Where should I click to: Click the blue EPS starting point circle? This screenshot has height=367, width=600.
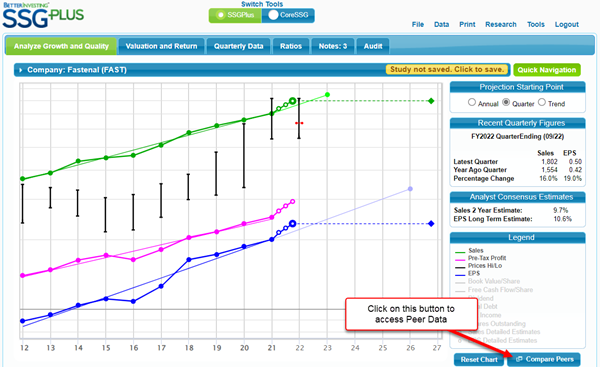point(292,223)
